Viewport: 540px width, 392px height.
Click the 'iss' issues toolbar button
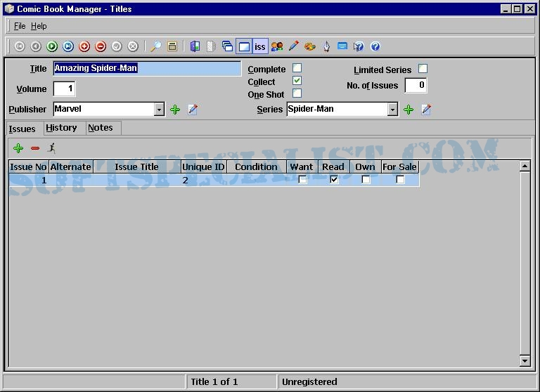260,46
